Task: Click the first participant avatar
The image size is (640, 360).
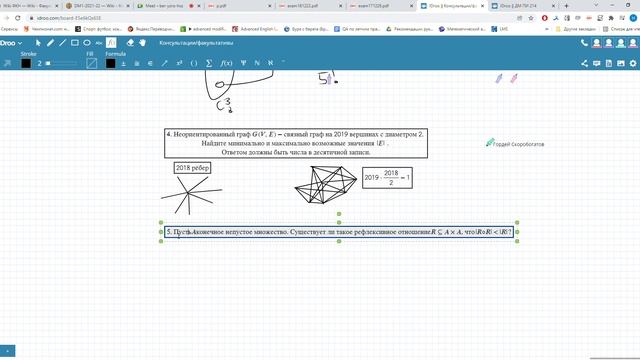Action: [596, 43]
